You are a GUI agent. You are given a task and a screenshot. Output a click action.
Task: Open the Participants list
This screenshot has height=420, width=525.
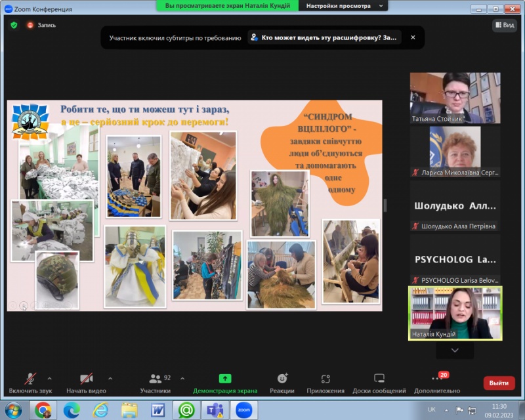pos(156,383)
